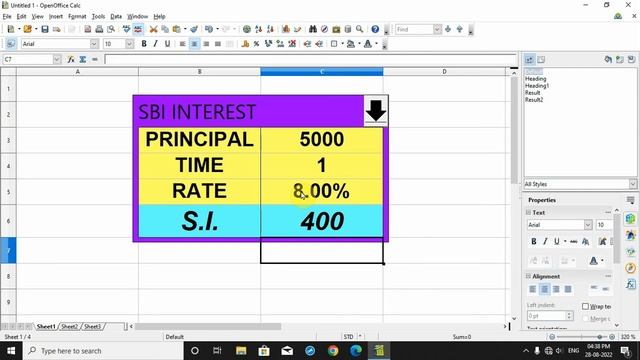The height and width of the screenshot is (360, 640).
Task: Toggle Align Right in formatting toolbar
Action: point(206,44)
